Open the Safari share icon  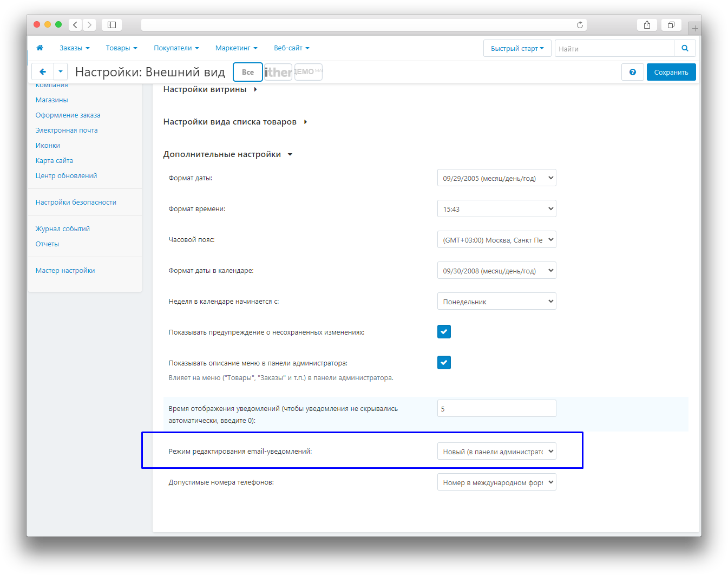[647, 25]
